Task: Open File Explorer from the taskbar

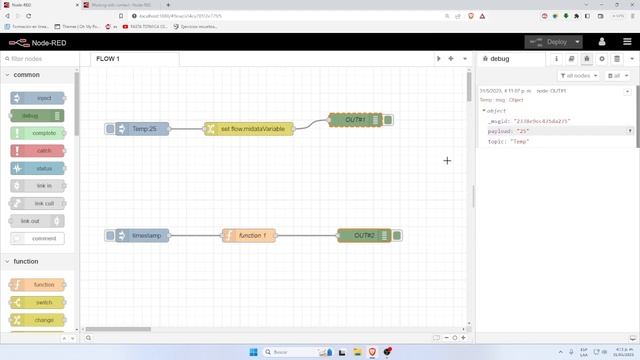Action: 358,352
